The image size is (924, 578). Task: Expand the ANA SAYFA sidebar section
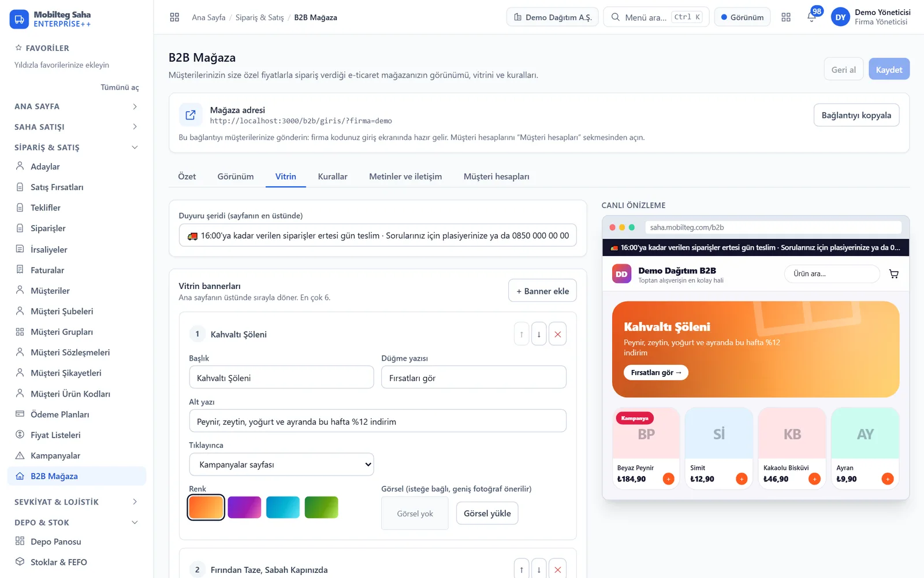(x=76, y=106)
